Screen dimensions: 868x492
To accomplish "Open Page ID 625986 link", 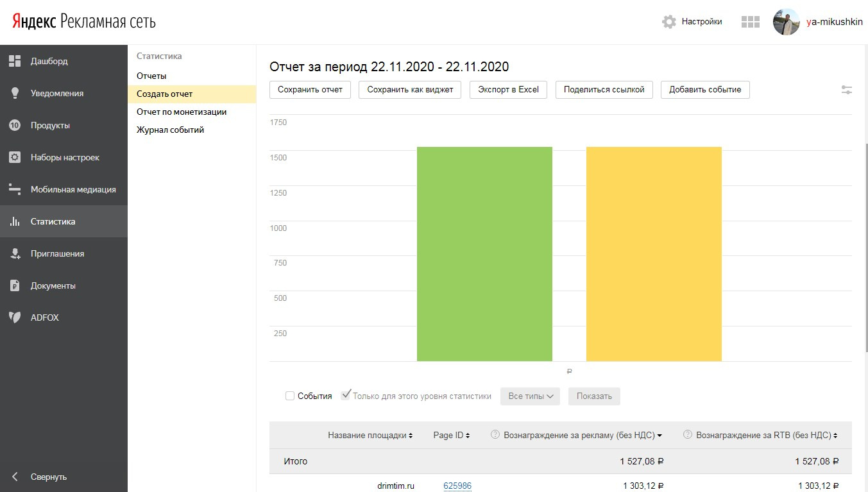I will (457, 486).
